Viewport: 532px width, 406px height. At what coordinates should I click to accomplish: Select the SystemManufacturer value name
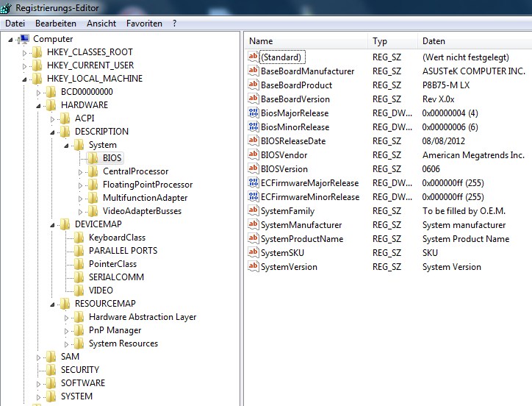point(301,225)
